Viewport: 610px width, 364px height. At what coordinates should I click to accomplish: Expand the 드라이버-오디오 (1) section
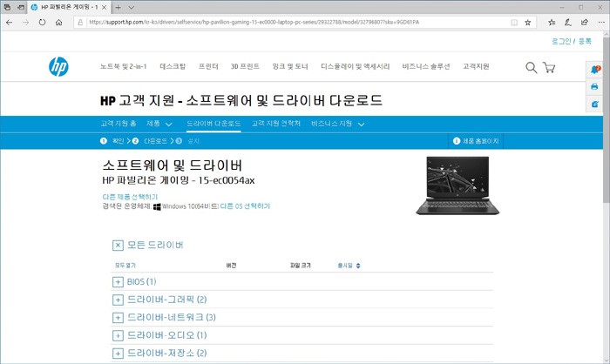click(x=118, y=335)
